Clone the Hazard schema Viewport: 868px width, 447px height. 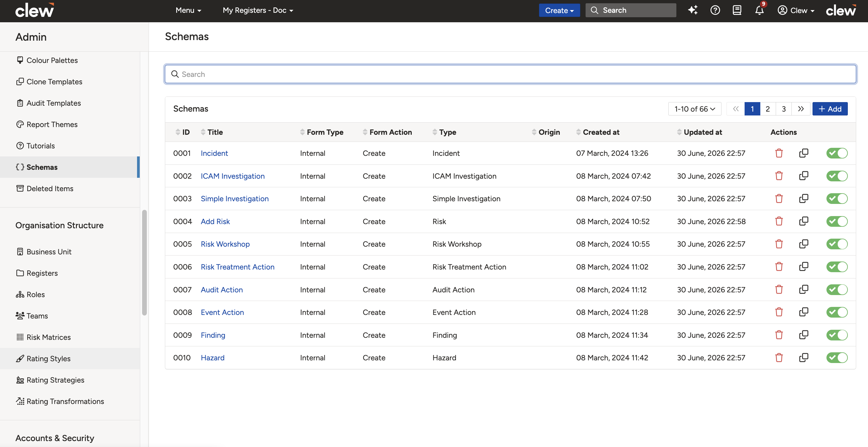point(803,358)
